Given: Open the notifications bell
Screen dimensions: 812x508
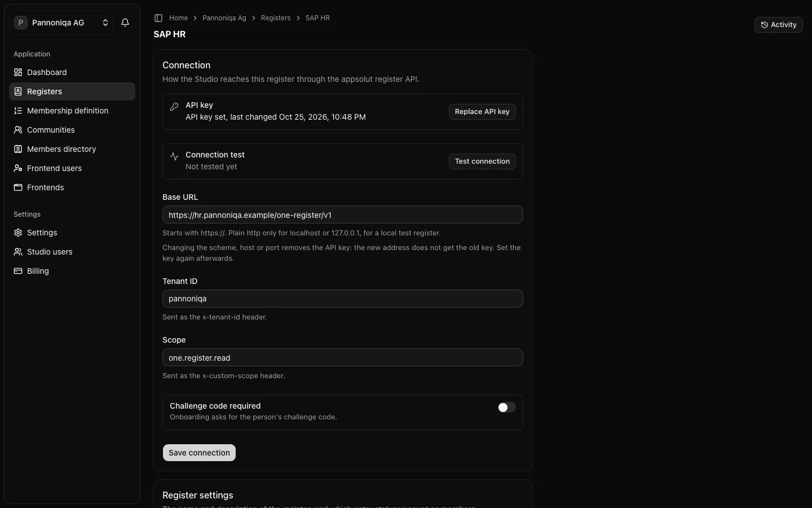Looking at the screenshot, I should pyautogui.click(x=125, y=23).
